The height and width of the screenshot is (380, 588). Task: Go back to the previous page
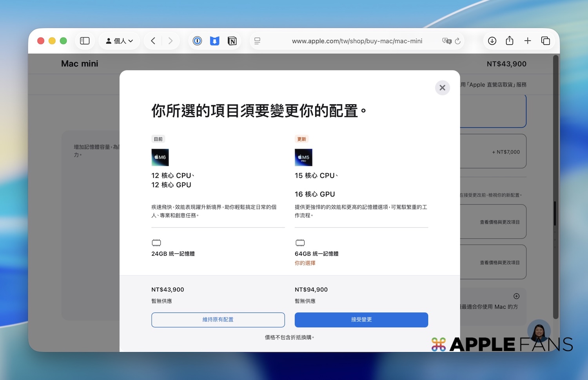point(153,41)
